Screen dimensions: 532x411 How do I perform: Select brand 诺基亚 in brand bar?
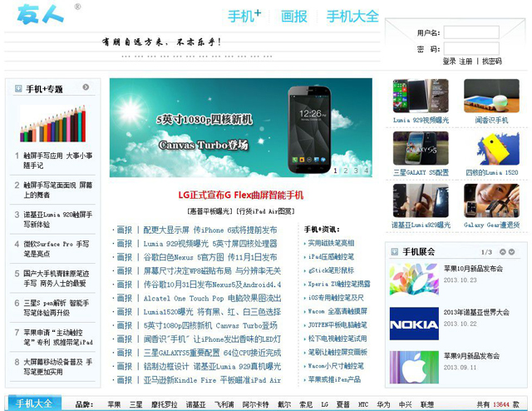(x=196, y=404)
